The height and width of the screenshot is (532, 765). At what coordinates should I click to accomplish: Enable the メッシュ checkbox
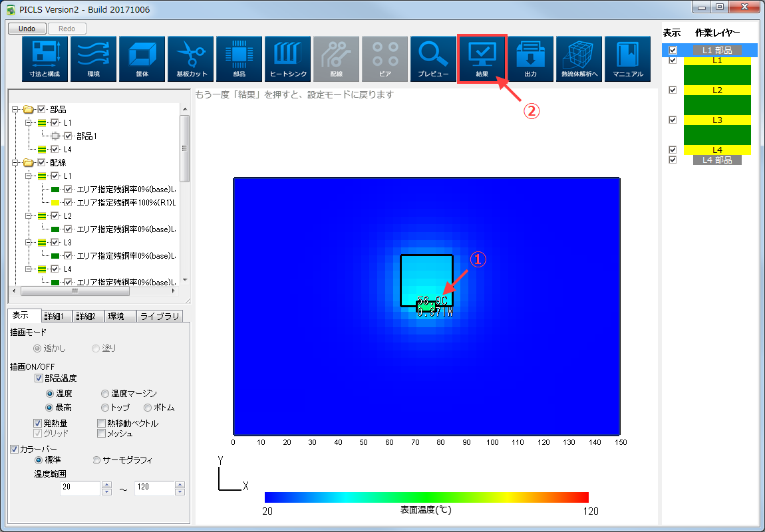102,433
